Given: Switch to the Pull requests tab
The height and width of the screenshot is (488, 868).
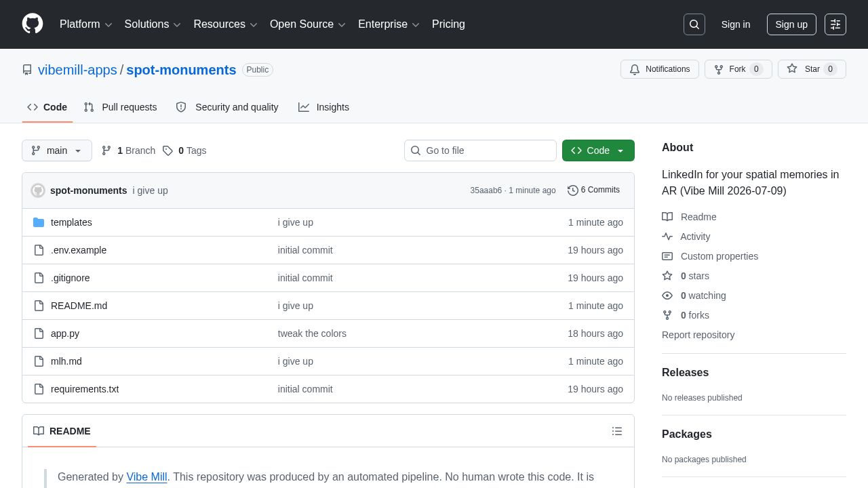Looking at the screenshot, I should pyautogui.click(x=120, y=107).
